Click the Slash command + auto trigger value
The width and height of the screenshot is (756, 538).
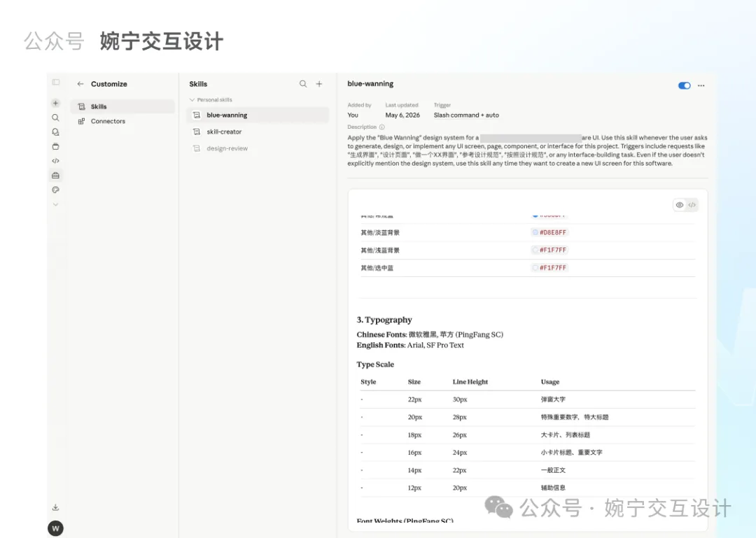tap(466, 115)
